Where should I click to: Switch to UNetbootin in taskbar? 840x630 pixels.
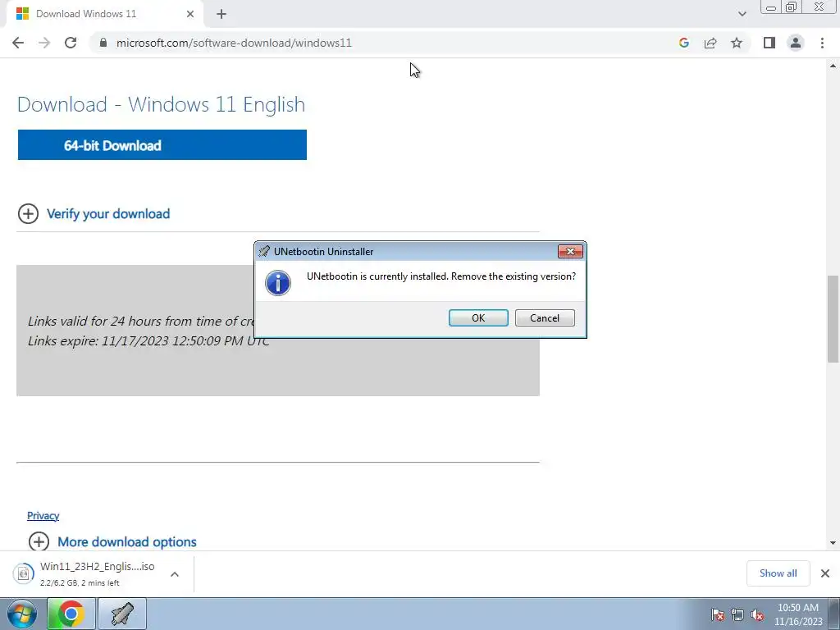pyautogui.click(x=121, y=614)
